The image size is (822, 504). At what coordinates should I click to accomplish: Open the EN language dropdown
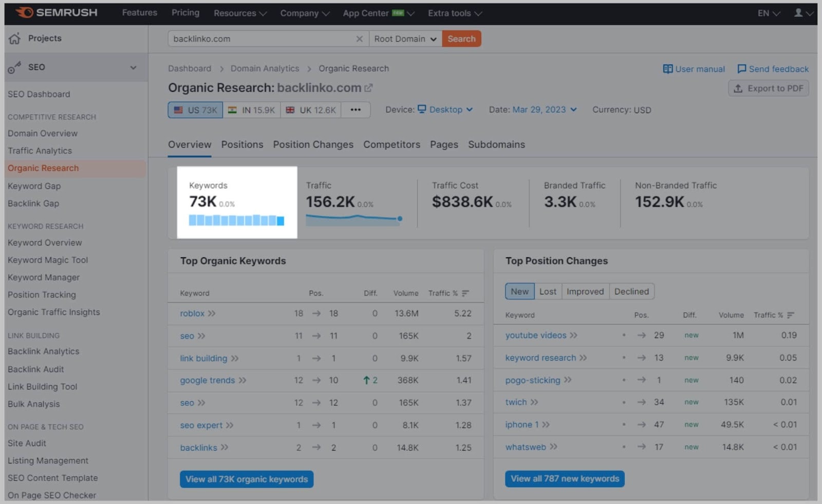tap(769, 13)
